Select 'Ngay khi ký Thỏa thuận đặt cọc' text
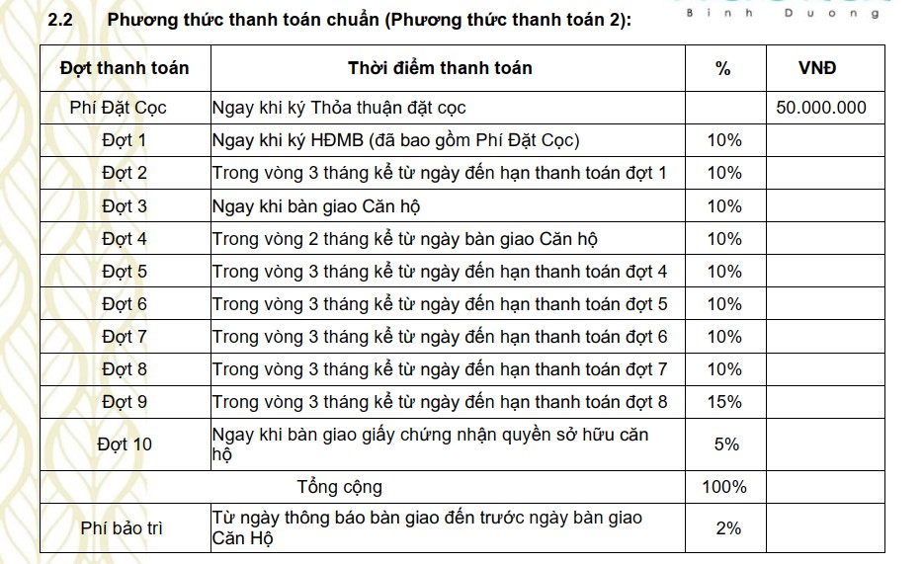The image size is (924, 564). (338, 108)
